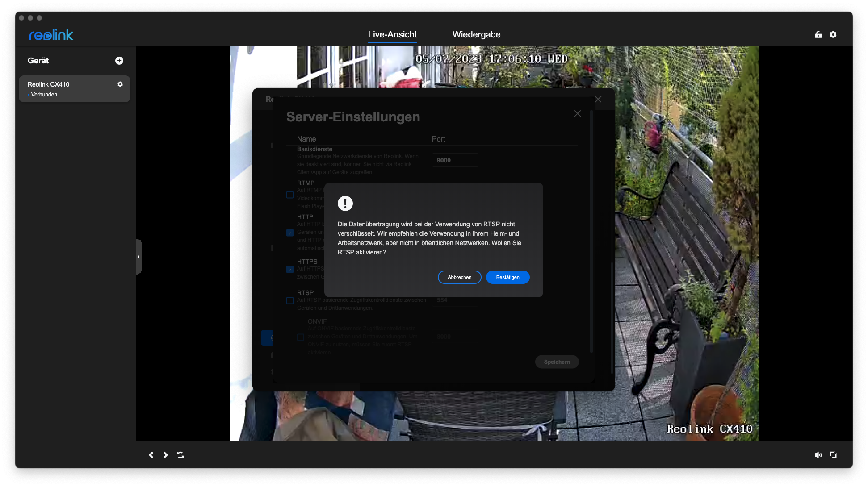This screenshot has width=868, height=487.
Task: Toggle fullscreen view icon
Action: coord(833,455)
